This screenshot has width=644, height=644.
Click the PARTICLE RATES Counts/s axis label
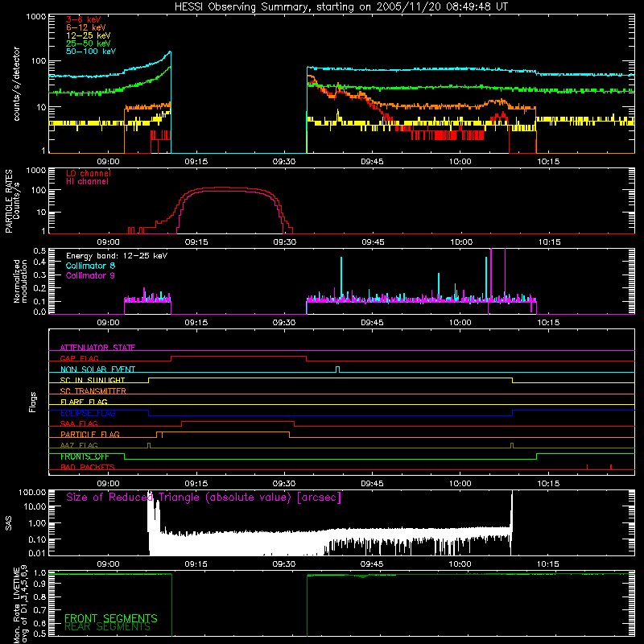[x=12, y=201]
